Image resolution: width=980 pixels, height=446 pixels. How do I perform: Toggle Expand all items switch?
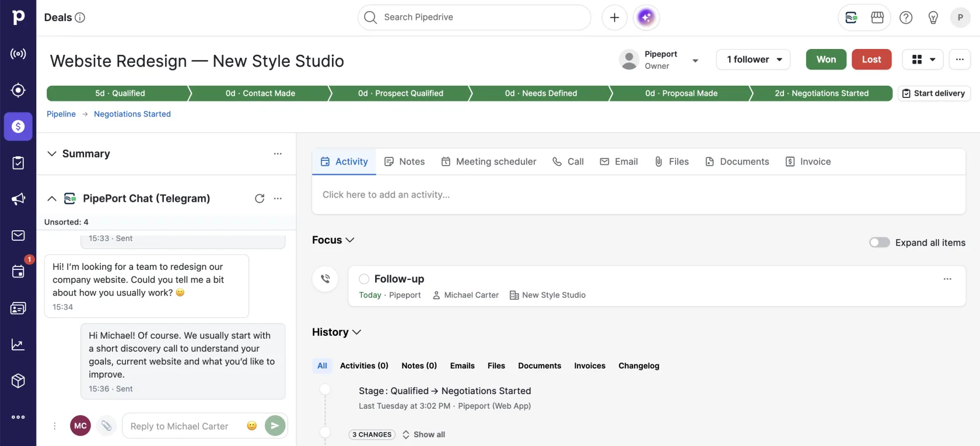click(880, 243)
